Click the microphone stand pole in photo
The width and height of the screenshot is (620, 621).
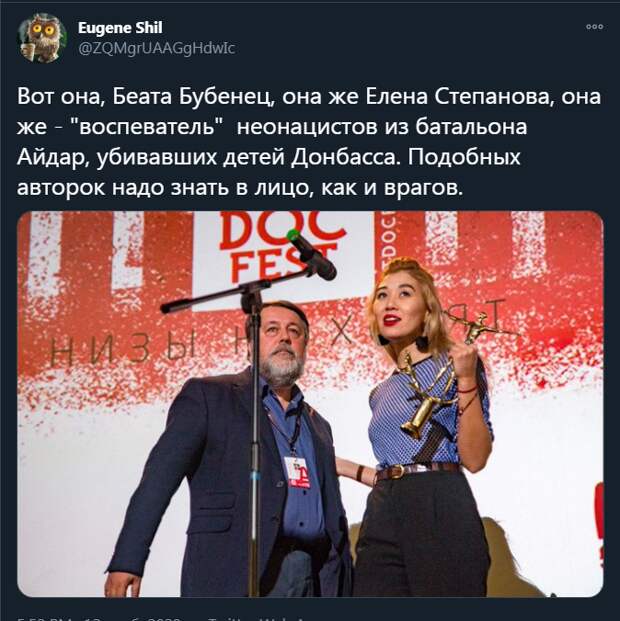click(x=256, y=444)
